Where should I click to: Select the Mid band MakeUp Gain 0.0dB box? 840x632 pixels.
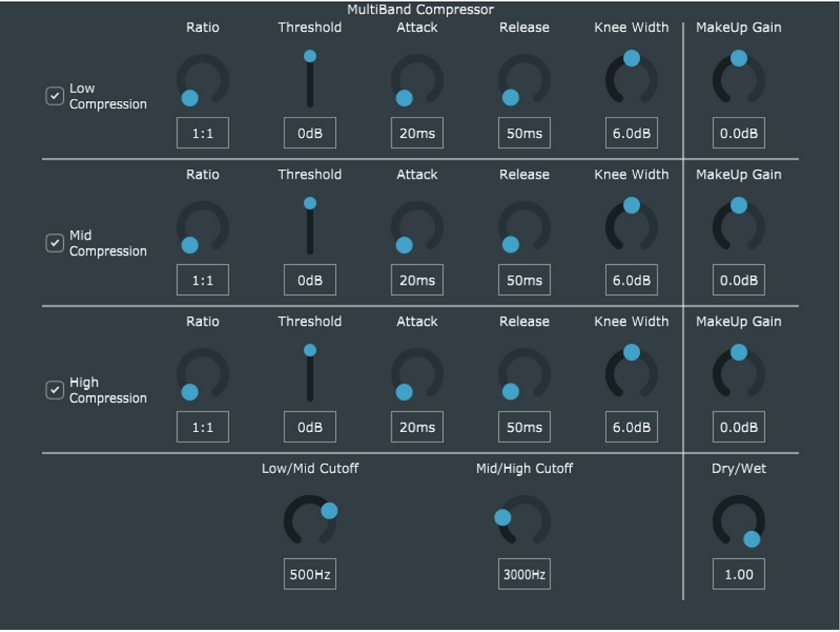(x=738, y=280)
